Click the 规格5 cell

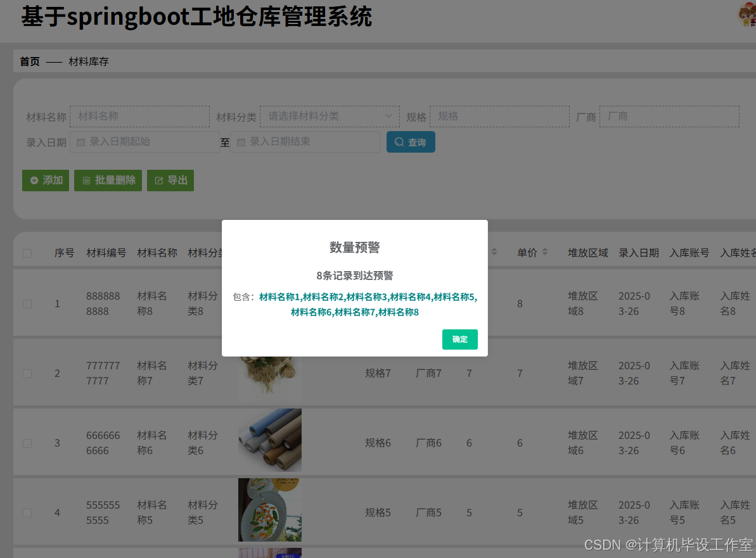(x=378, y=512)
